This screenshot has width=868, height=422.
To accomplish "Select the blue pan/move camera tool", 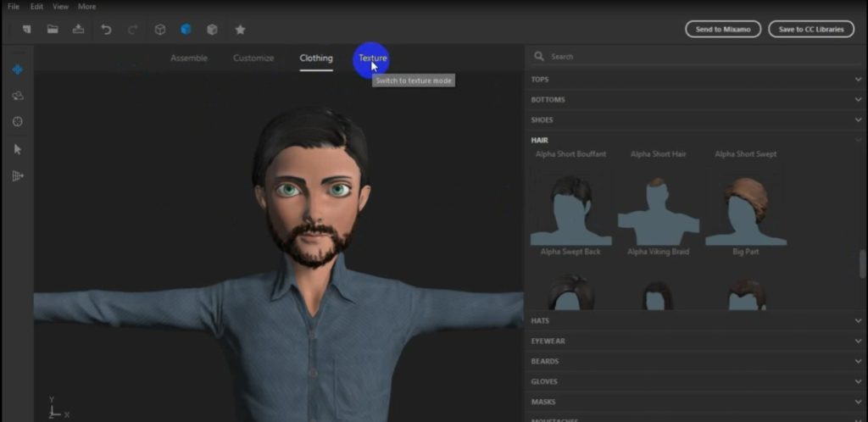I will [18, 69].
